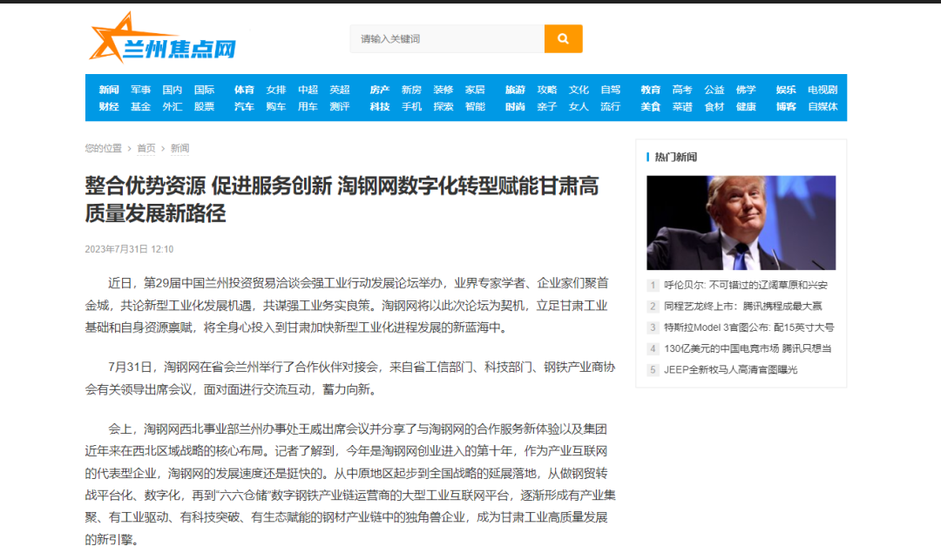Viewport: 941px width, 560px height.
Task: Select the 娱乐 category
Action: click(x=786, y=90)
